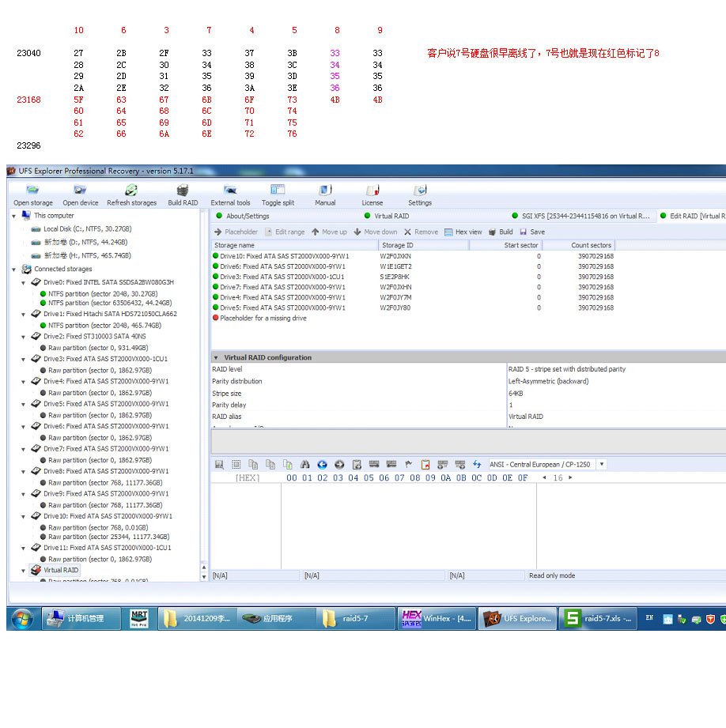The width and height of the screenshot is (726, 728).
Task: Click blue zigzag arrows icon in hex toolbar
Action: point(477,464)
